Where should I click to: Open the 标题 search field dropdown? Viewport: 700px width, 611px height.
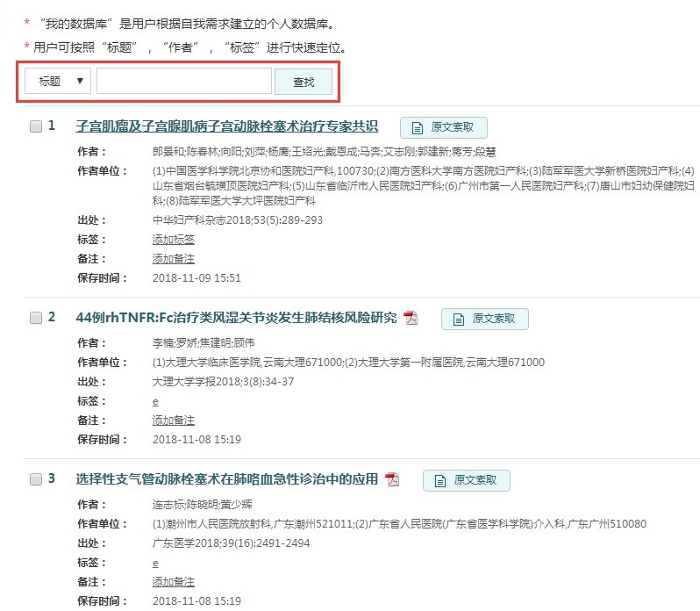58,82
